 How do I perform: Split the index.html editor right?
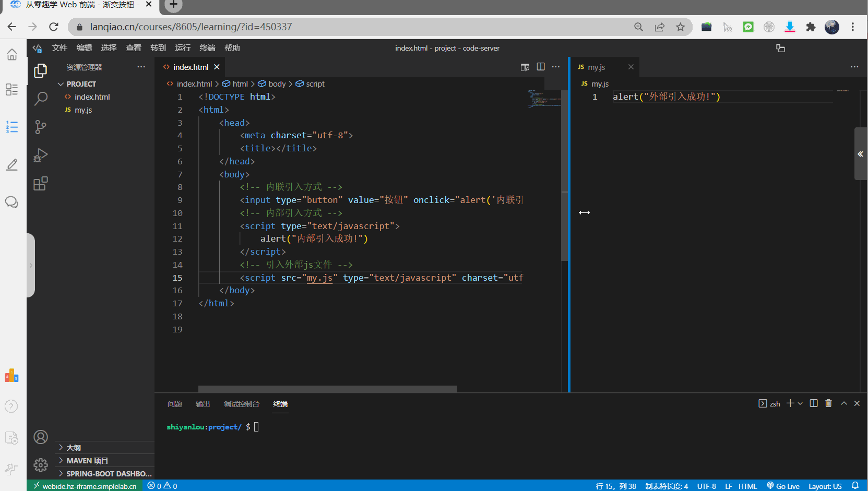point(541,67)
